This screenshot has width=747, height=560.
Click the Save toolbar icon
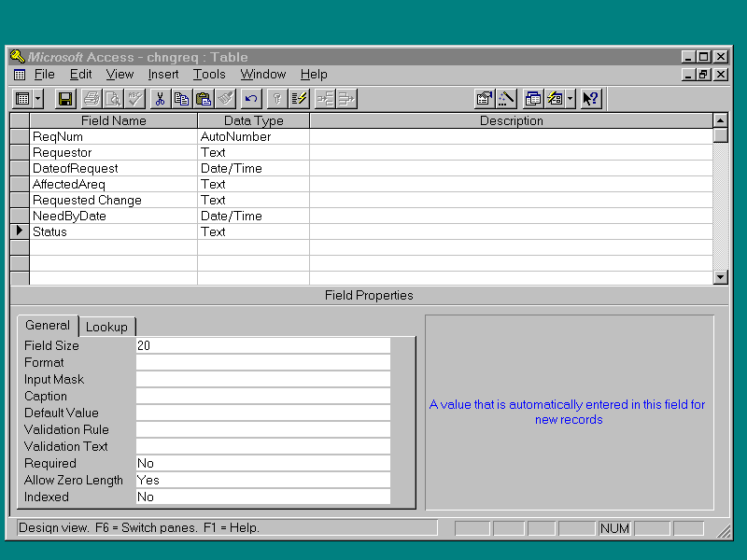[x=65, y=98]
